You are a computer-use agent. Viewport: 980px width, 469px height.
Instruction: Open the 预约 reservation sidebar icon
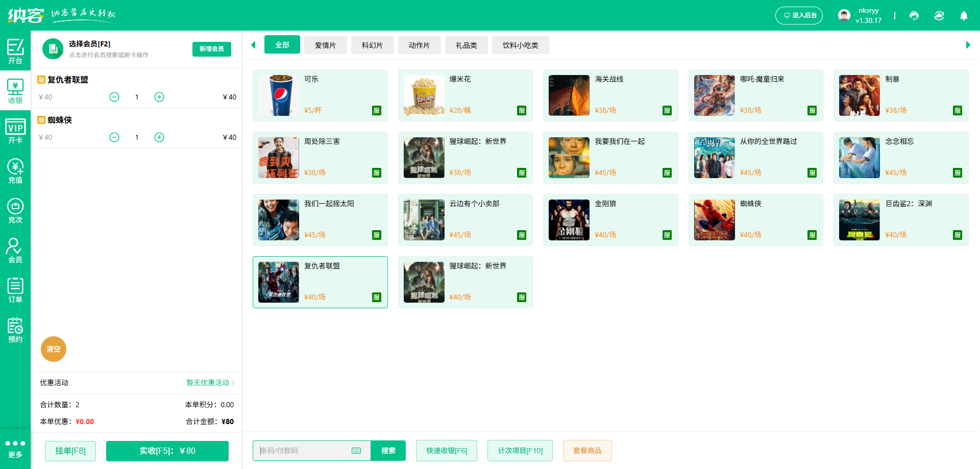(15, 330)
